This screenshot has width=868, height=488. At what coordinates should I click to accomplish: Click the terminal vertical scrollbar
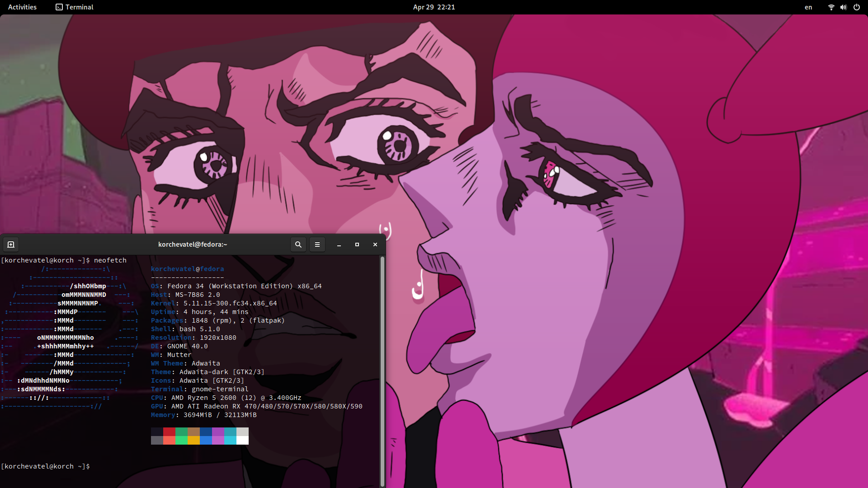382,371
